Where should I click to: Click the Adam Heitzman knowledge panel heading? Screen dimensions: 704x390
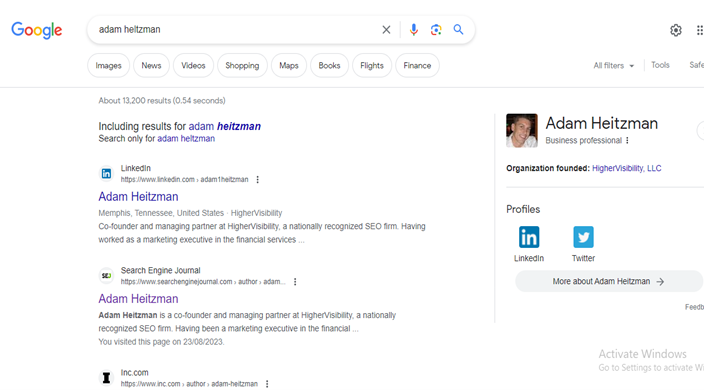coord(602,123)
